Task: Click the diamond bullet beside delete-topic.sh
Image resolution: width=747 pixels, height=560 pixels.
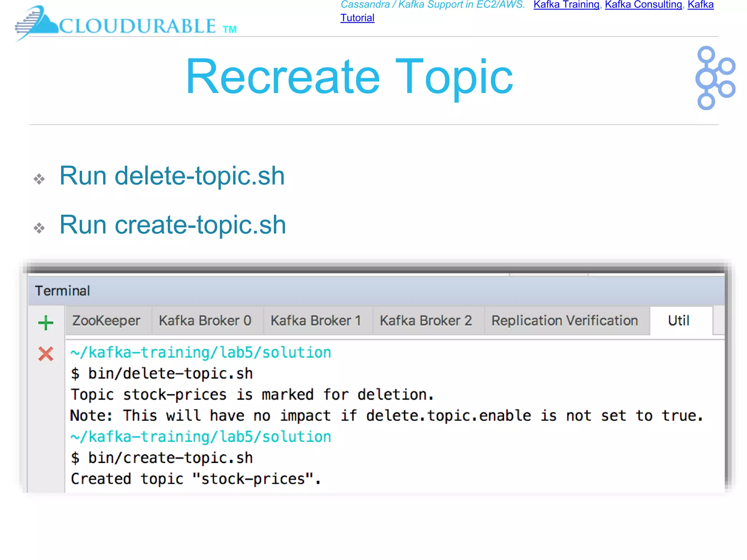Action: click(39, 179)
